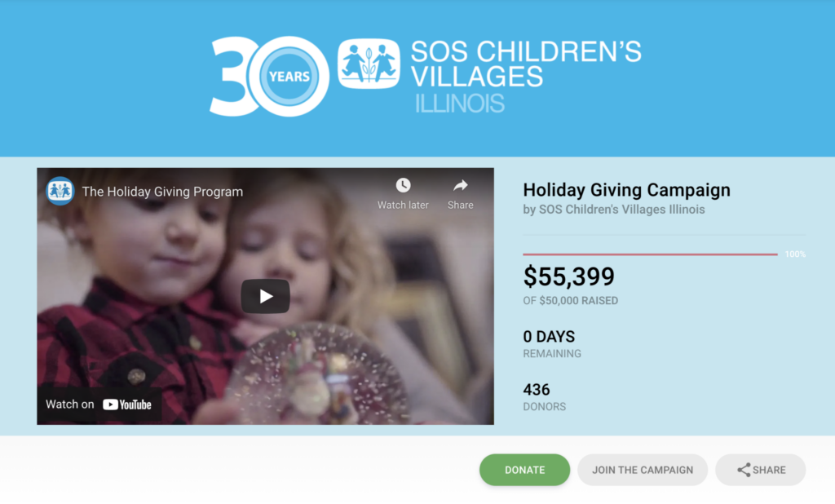The image size is (835, 504).
Task: Open the SOS channel avatar on video
Action: pyautogui.click(x=60, y=191)
